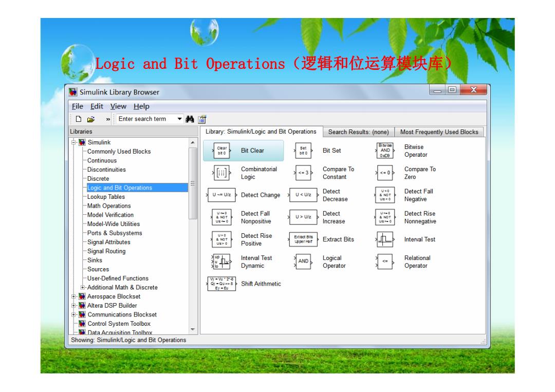
Task: Pick the Combinatorial Logic block icon
Action: [221, 173]
